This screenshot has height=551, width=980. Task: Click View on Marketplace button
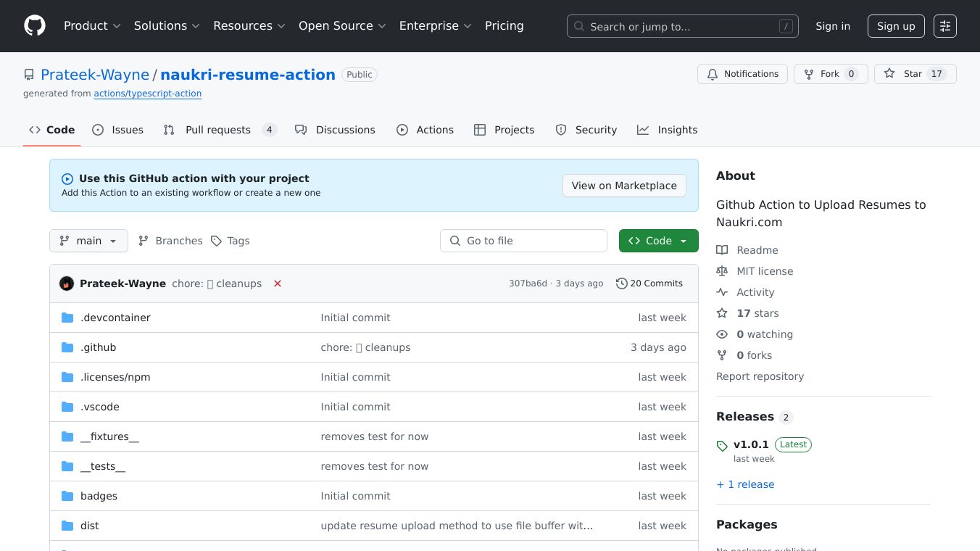[x=624, y=186]
